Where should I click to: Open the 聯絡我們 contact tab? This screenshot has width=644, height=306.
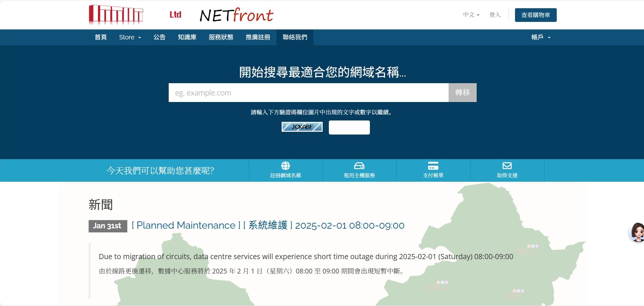click(x=295, y=37)
